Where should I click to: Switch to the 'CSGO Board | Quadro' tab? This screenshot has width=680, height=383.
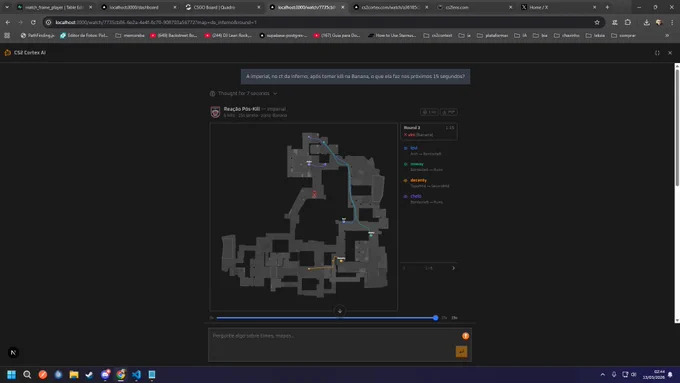pos(222,7)
